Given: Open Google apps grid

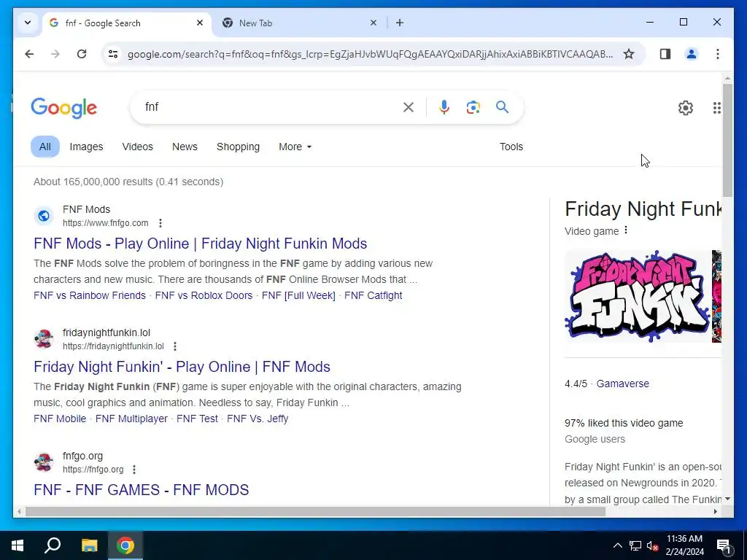Looking at the screenshot, I should [x=716, y=108].
